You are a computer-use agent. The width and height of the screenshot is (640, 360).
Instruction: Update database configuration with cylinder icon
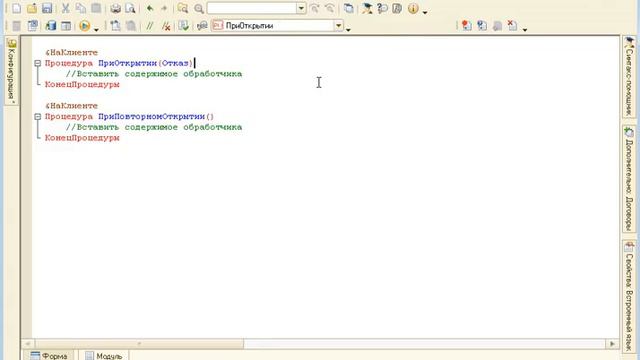(51, 26)
